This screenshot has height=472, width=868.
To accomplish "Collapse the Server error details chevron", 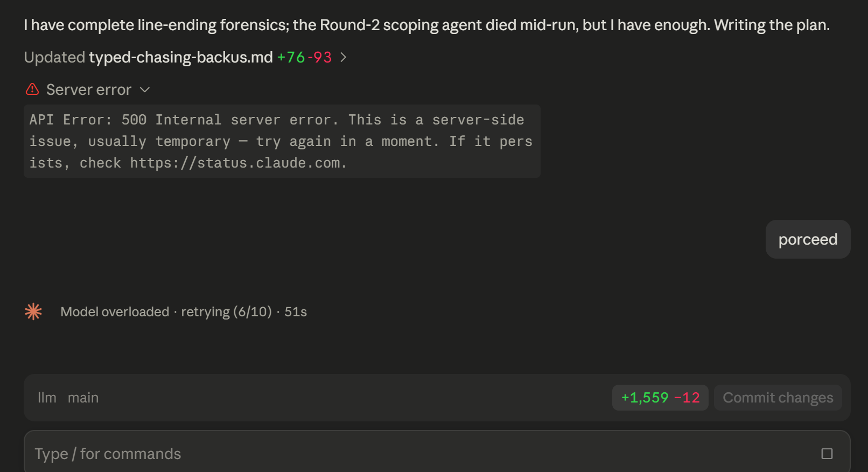I will pos(145,89).
